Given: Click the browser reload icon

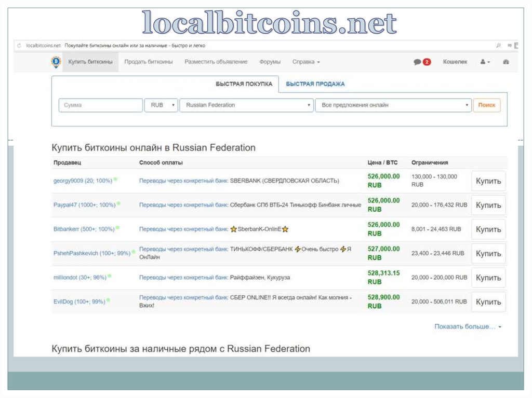Looking at the screenshot, I should 19,46.
